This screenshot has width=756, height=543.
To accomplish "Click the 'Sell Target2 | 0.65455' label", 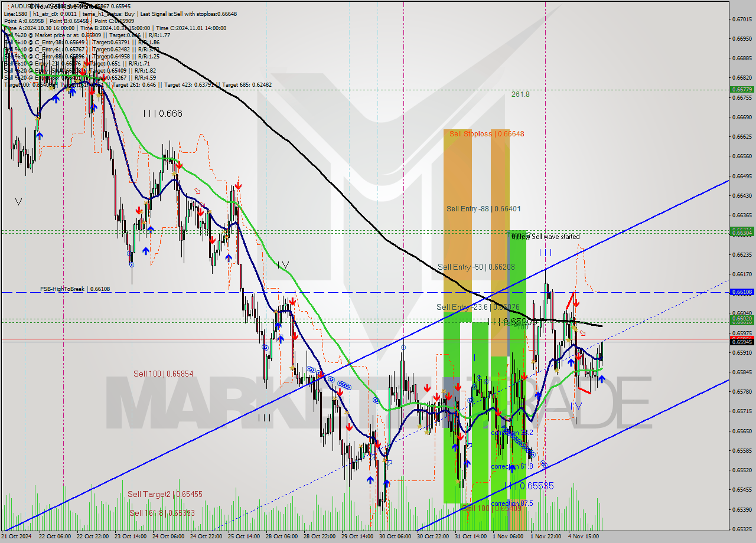I will pyautogui.click(x=165, y=495).
